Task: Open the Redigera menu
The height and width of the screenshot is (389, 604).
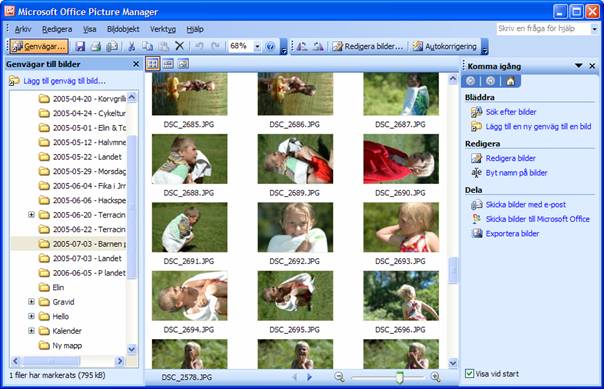Action: click(57, 29)
